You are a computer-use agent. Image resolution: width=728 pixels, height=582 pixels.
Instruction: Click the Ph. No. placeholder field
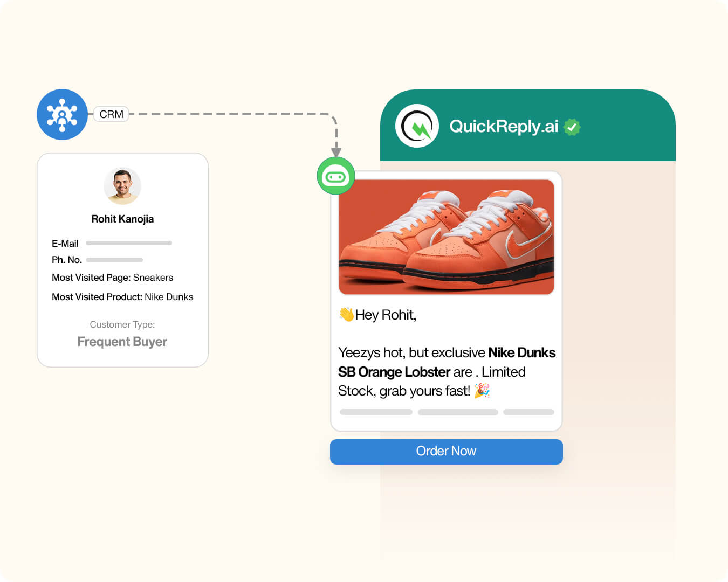pos(114,260)
